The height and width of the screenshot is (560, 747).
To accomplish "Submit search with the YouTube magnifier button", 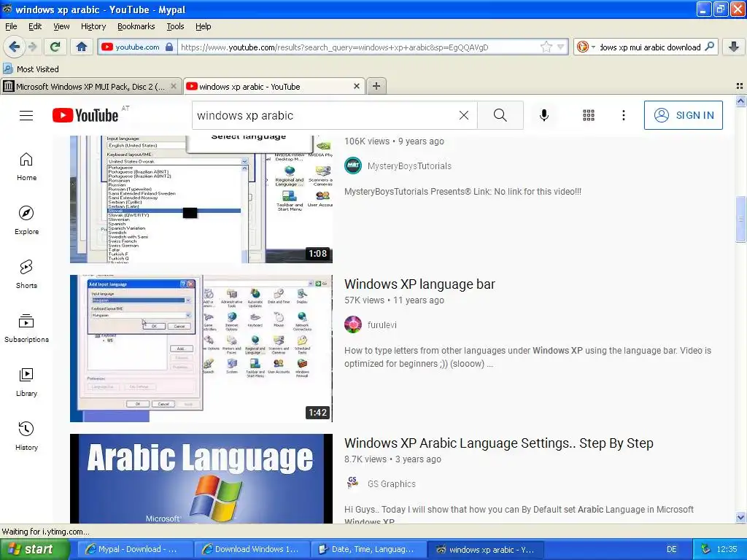I will [500, 115].
